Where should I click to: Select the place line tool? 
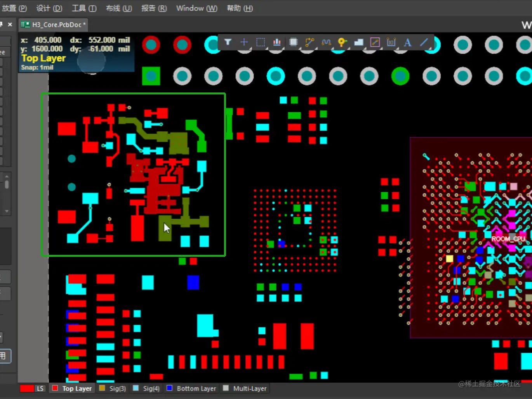point(424,42)
